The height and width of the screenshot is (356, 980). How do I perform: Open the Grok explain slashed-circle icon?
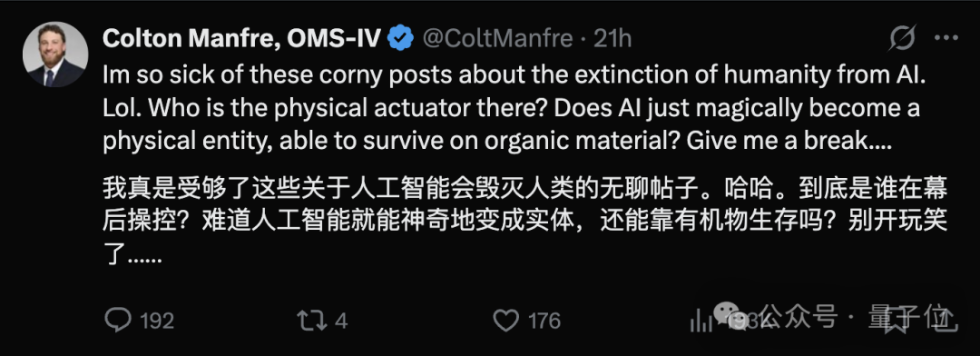coord(903,39)
